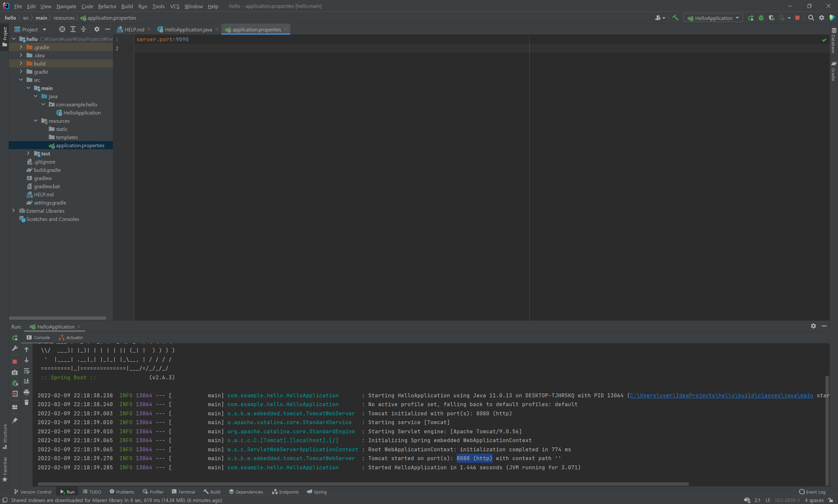Open the Terminal tool window

coord(183,492)
